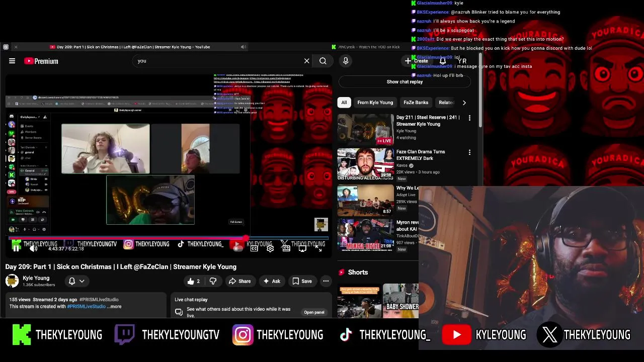Mute the video volume
Viewport: 644px width, 362px height.
(x=33, y=248)
